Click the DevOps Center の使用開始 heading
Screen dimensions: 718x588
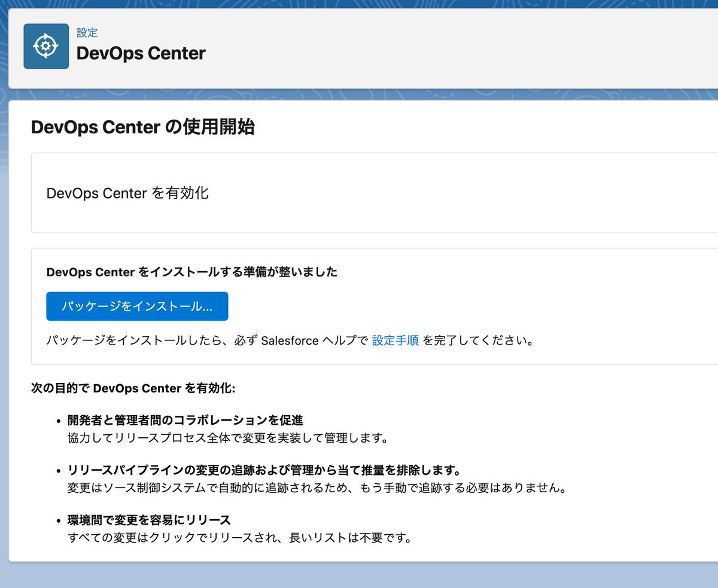tap(142, 127)
